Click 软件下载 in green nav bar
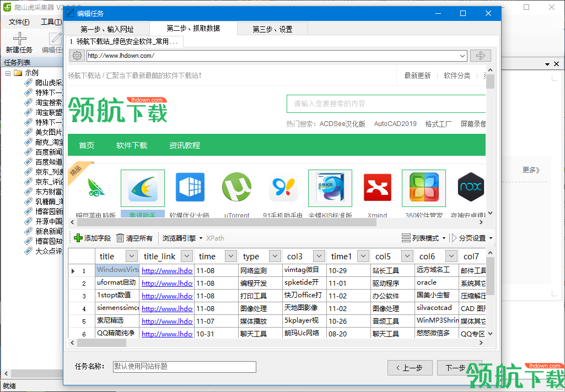This screenshot has height=392, width=565. pos(132,145)
